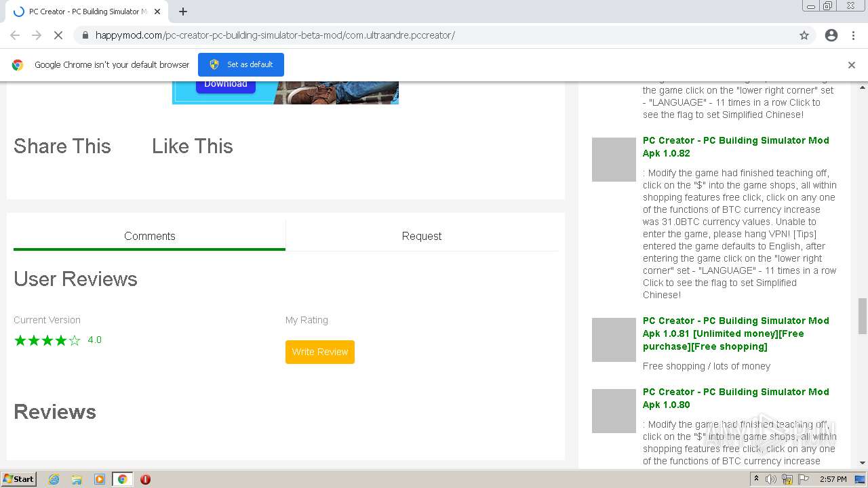Click the red stop-sign taskbar icon
This screenshot has height=488, width=868.
pos(145,479)
